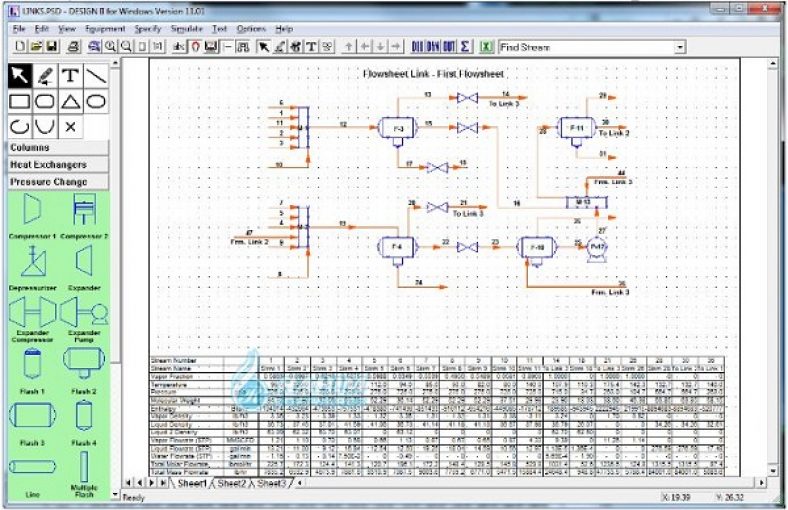Pick the Text tool in drawing palette
Screen dimensions: 788x510
point(70,75)
